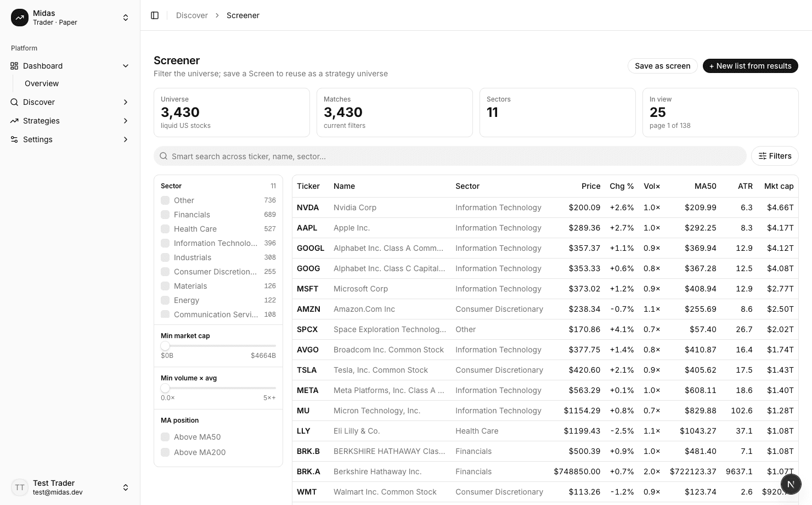Viewport: 812px width, 505px height.
Task: Check the Other sector checkbox
Action: click(165, 200)
